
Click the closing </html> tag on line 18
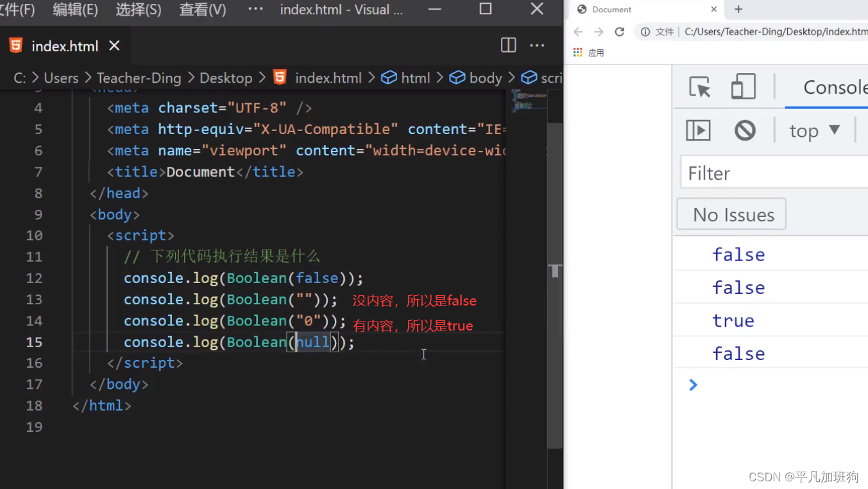pyautogui.click(x=102, y=406)
